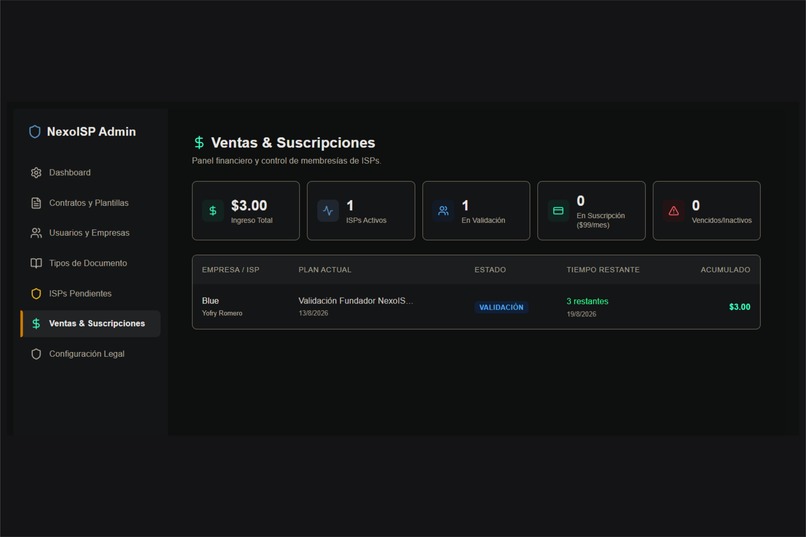Click the Validación Fundador NexoIS… plan name
This screenshot has height=537, width=806.
[x=356, y=301]
